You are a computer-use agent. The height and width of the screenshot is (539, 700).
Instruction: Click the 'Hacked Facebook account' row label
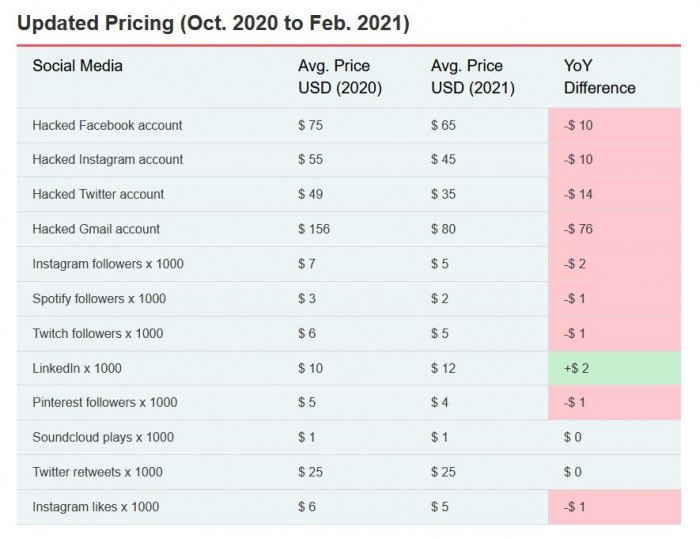[x=107, y=125]
